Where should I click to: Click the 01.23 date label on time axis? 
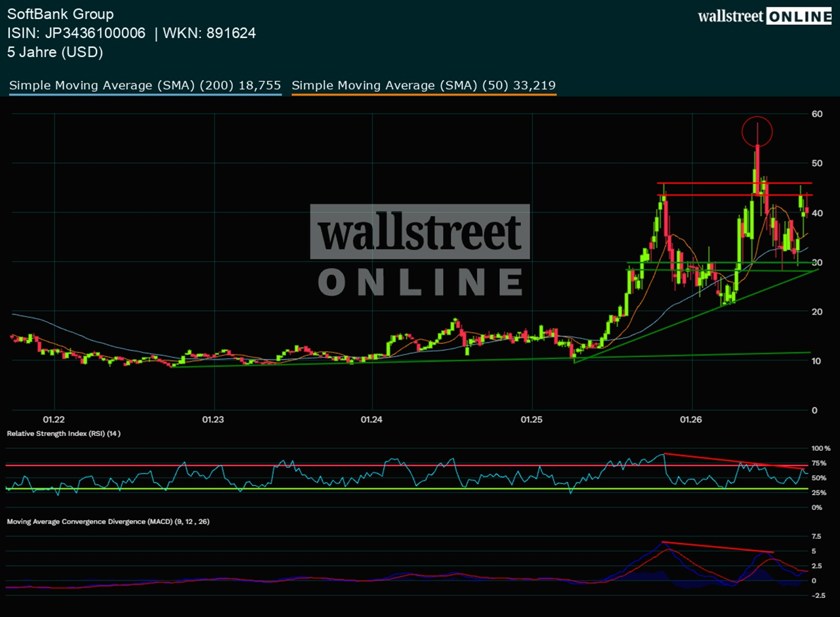(x=214, y=419)
